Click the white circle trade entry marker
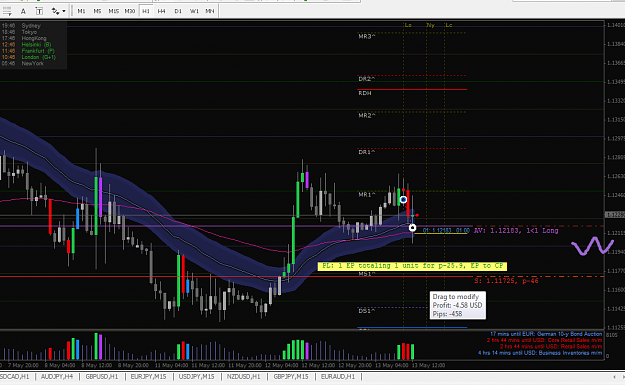This screenshot has height=385, width=625. point(413,228)
